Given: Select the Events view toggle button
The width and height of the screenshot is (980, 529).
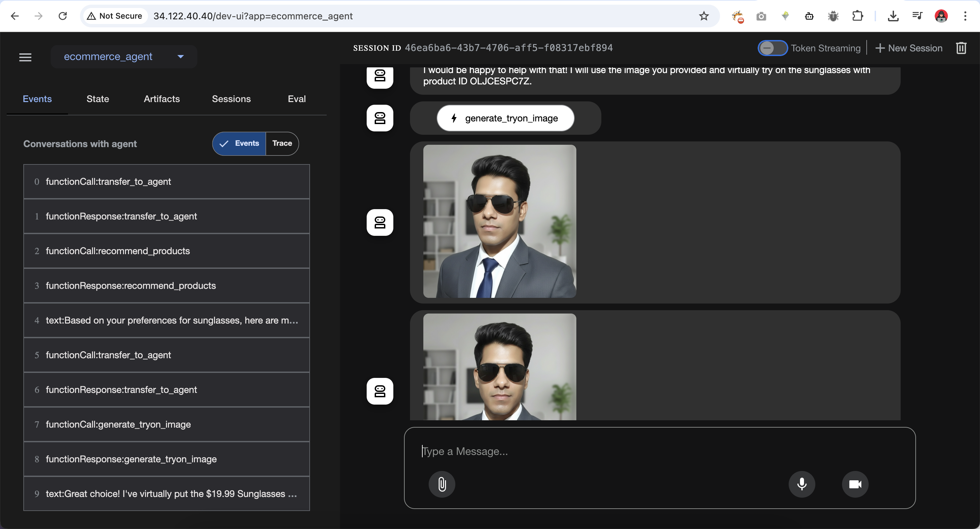Looking at the screenshot, I should [x=239, y=143].
